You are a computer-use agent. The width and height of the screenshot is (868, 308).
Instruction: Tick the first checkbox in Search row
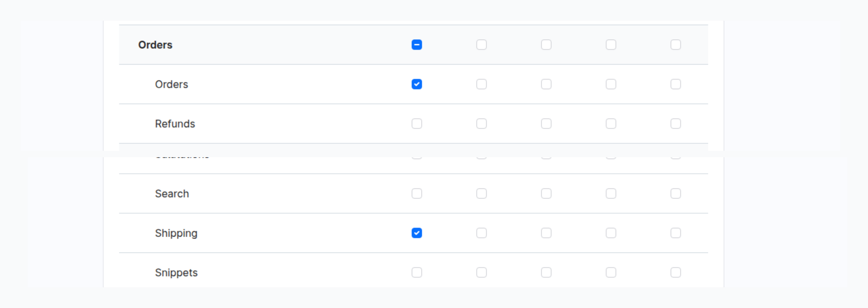[417, 194]
